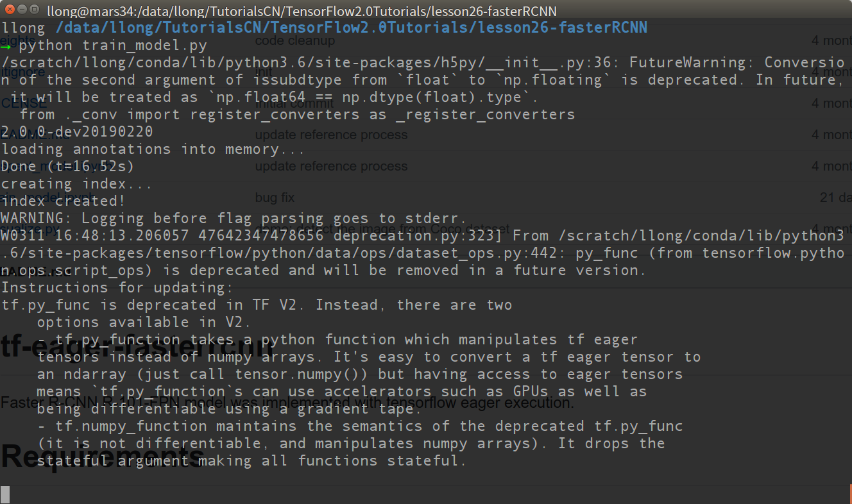852x504 pixels.
Task: Click the orange scrollbar thumb
Action: (849, 494)
